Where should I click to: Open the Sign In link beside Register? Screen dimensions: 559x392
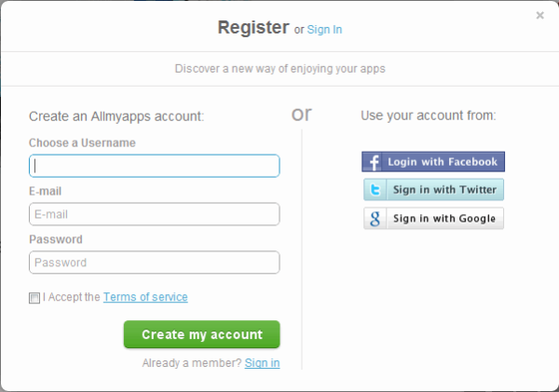pos(325,30)
